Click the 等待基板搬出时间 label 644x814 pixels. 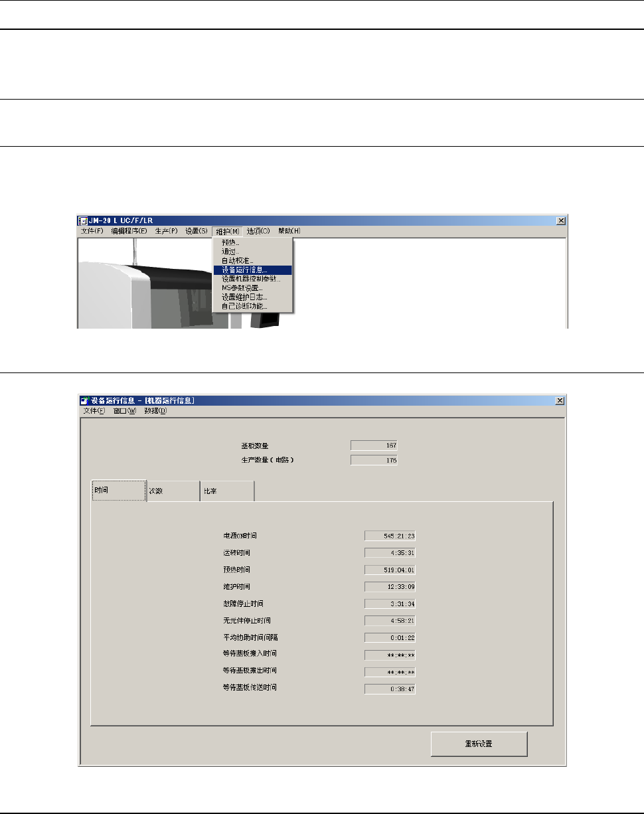[250, 671]
